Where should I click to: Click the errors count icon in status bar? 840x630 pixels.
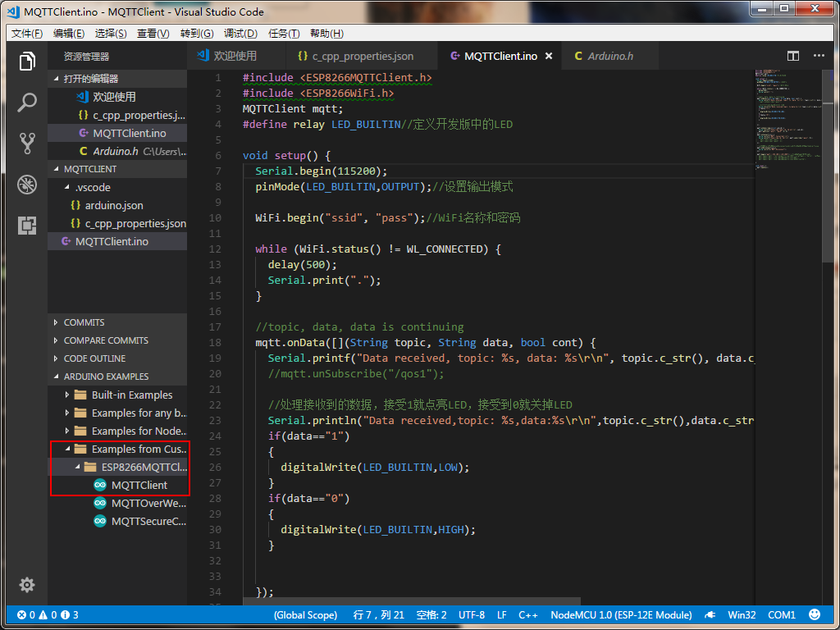pyautogui.click(x=25, y=614)
